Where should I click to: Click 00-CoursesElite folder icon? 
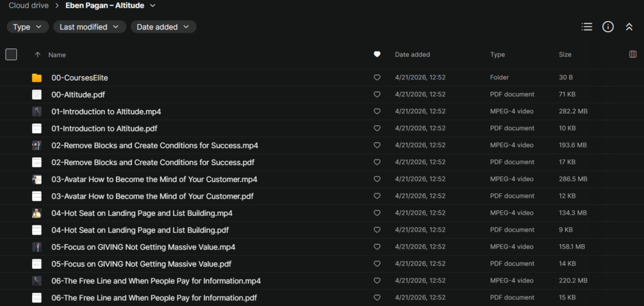pos(37,77)
